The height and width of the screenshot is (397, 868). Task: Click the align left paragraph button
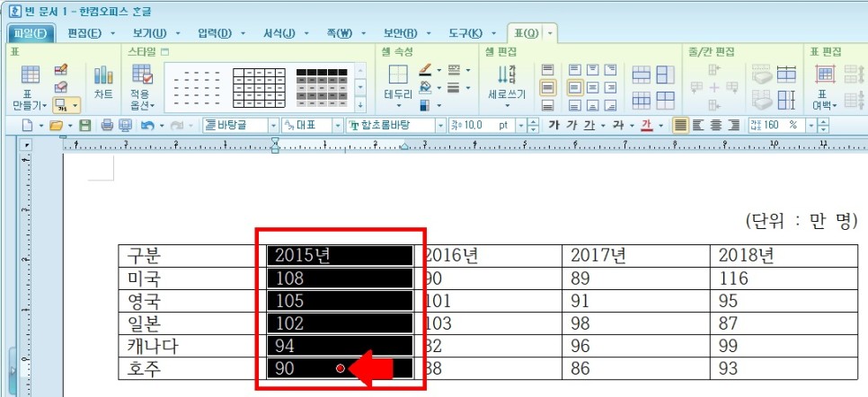(698, 126)
